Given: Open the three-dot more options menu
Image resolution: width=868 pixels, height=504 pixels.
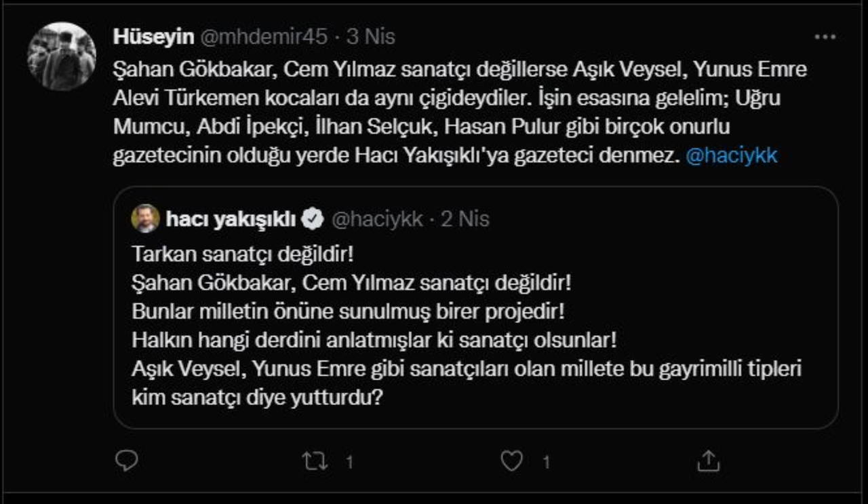Looking at the screenshot, I should [825, 37].
